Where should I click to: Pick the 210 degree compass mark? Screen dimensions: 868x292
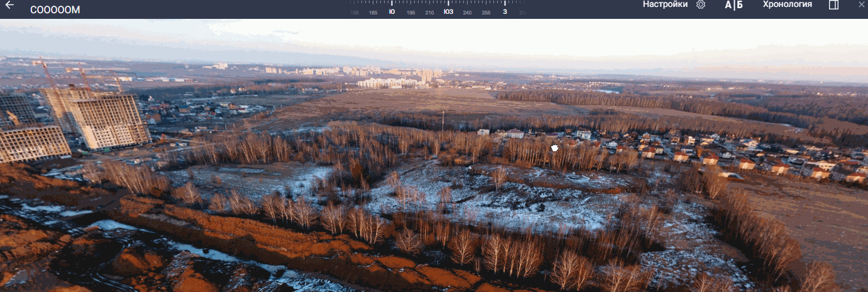429,13
